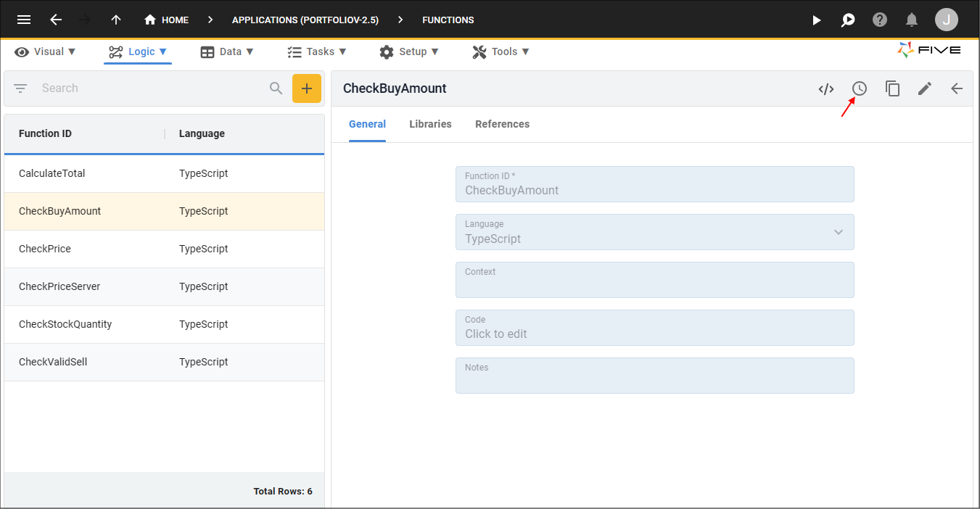980x509 pixels.
Task: Select the CheckValidSell function row
Action: [x=164, y=362]
